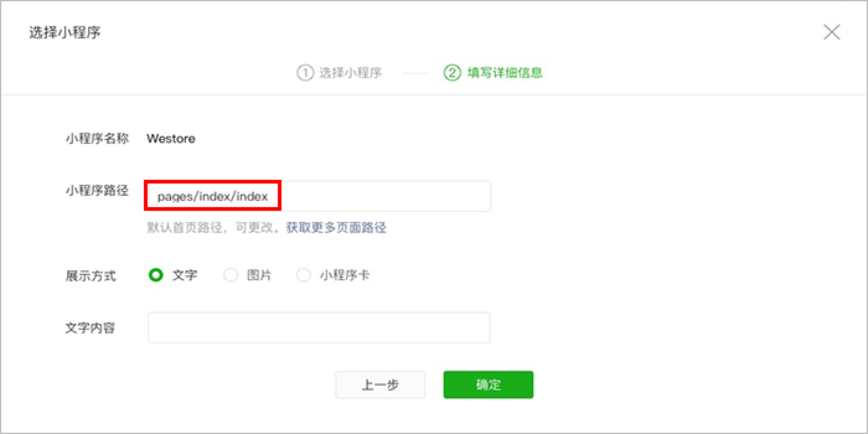Click the 展示方式 row label

point(91,276)
